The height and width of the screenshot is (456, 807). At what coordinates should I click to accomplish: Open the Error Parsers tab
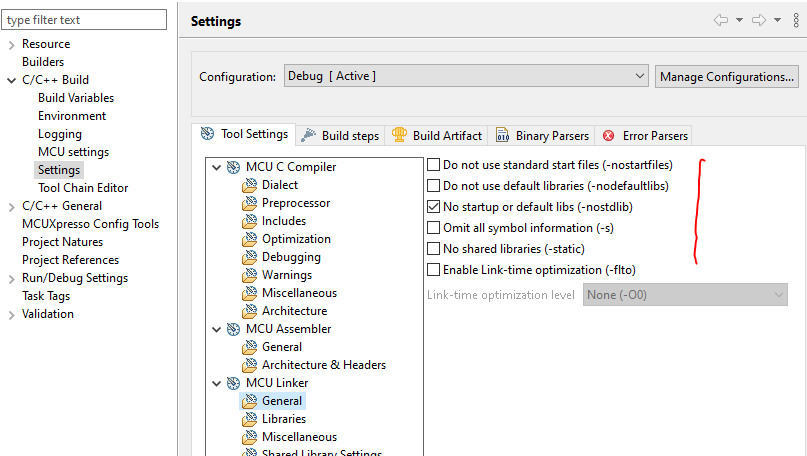pos(645,135)
